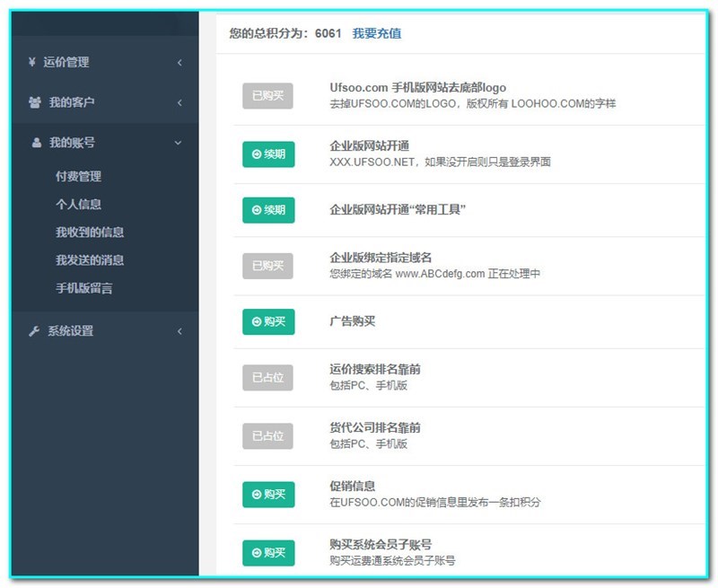Click the 我要充值 link
The image size is (718, 588).
click(377, 32)
